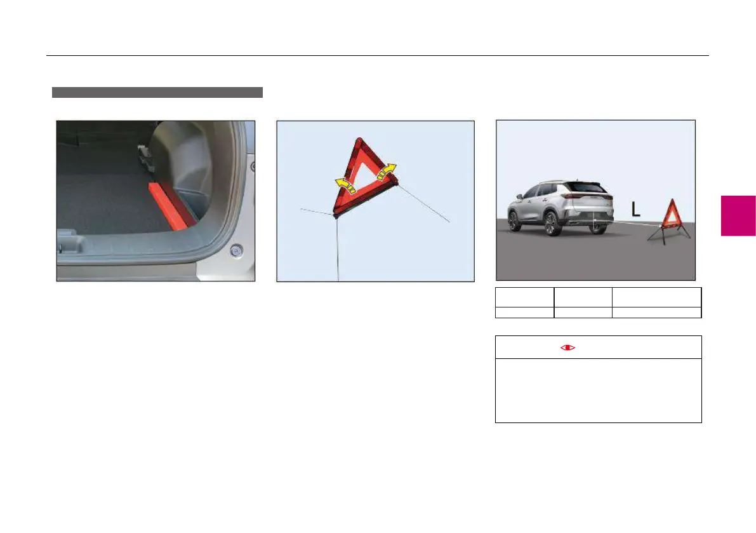Open the trunk storage photo
Screen dimensions: 756x533
tap(156, 201)
